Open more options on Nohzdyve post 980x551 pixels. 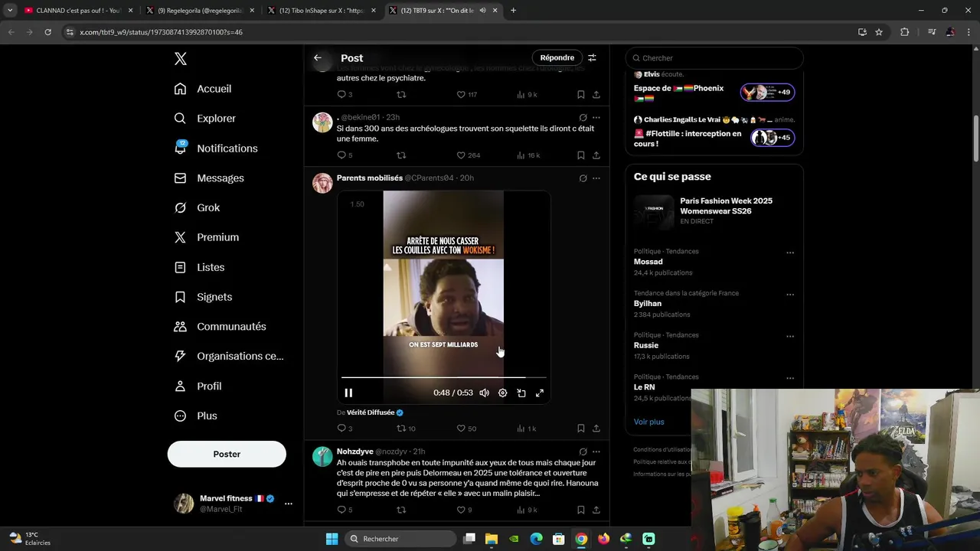pos(596,452)
